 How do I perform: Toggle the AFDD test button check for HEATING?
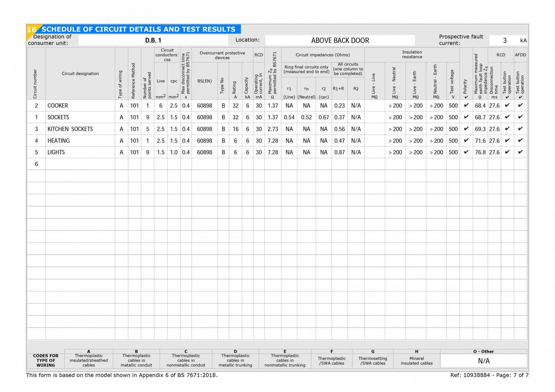pos(520,140)
